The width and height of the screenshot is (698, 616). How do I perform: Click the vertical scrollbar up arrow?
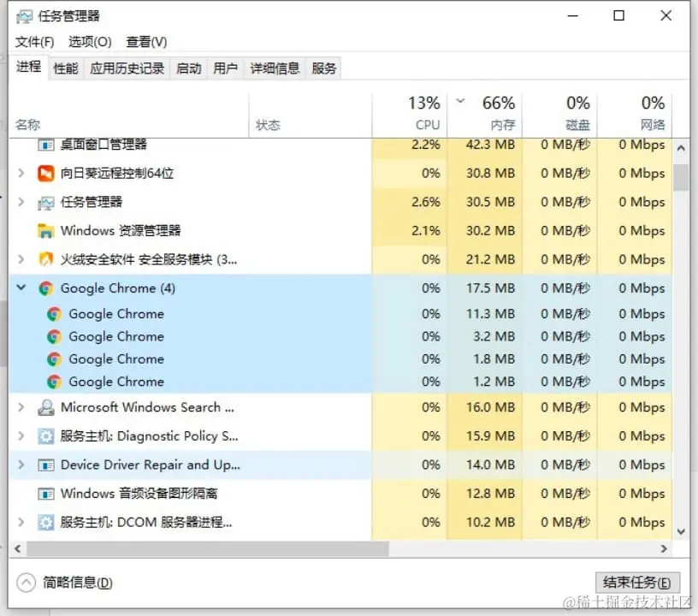[x=681, y=148]
